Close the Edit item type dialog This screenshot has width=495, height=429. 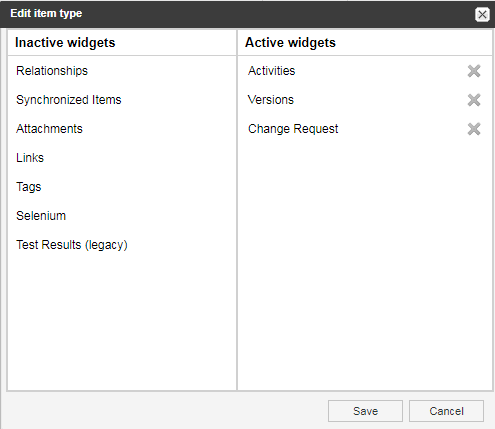click(x=482, y=14)
